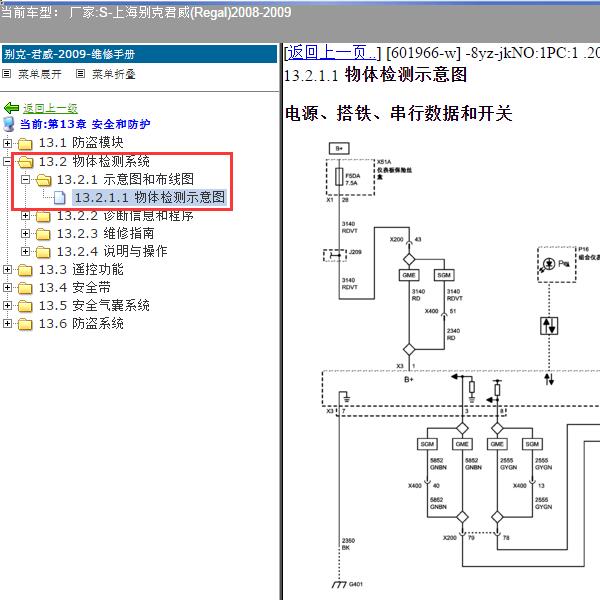Open 13.2.1.1 物体检测示意图 document
Screen dimensions: 600x600
click(150, 197)
